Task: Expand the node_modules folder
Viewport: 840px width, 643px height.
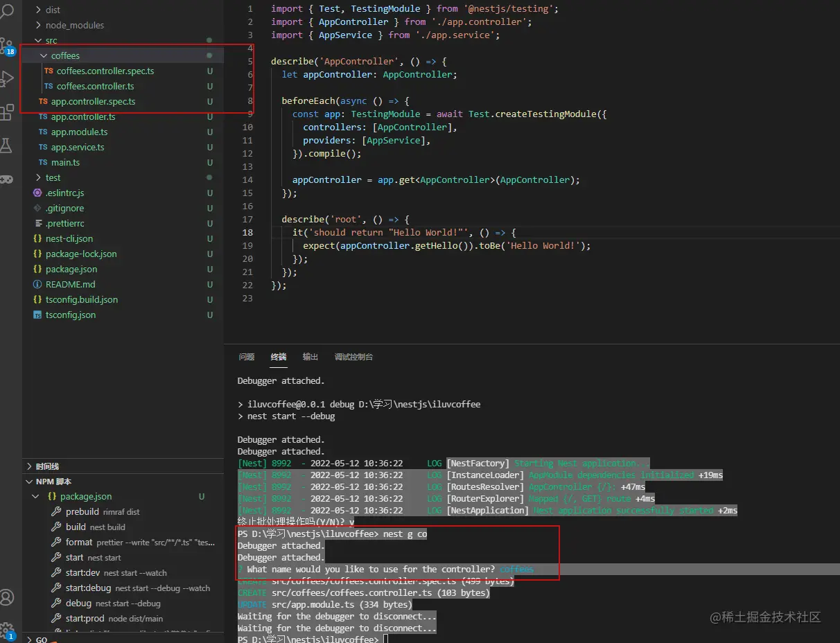Action: click(39, 25)
